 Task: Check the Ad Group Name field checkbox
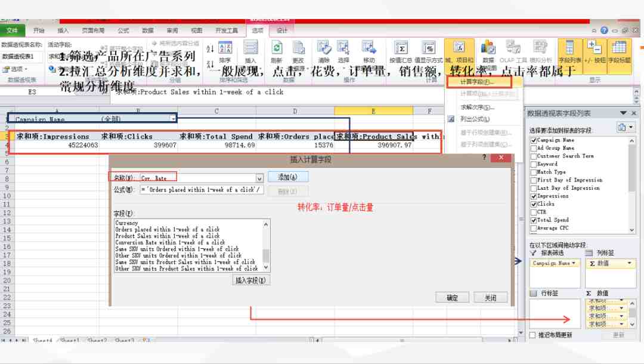(x=534, y=148)
